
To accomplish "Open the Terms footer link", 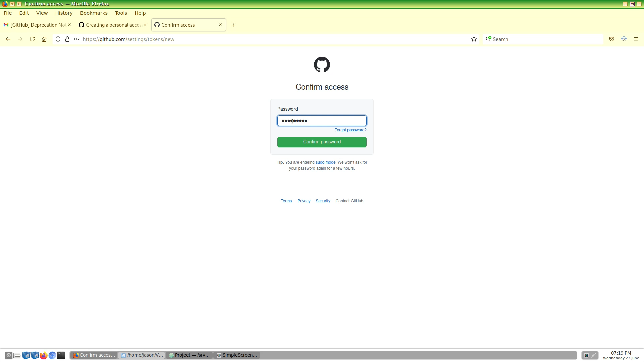I will [286, 201].
